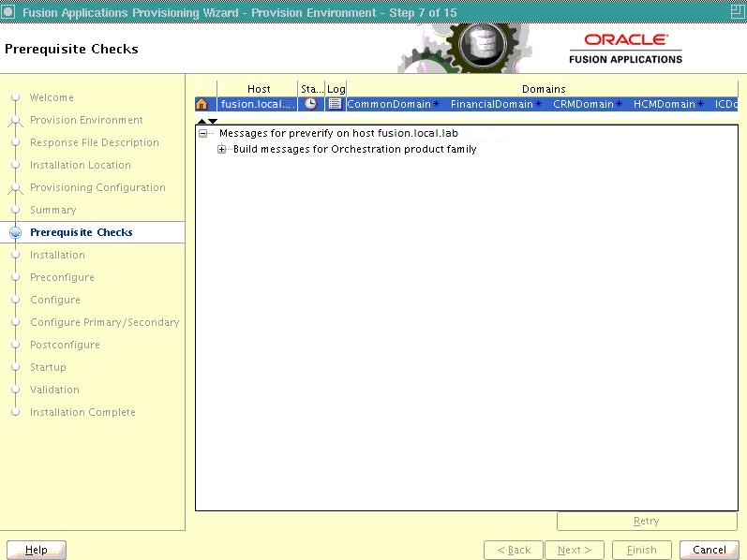Click the Help button

pyautogui.click(x=37, y=550)
